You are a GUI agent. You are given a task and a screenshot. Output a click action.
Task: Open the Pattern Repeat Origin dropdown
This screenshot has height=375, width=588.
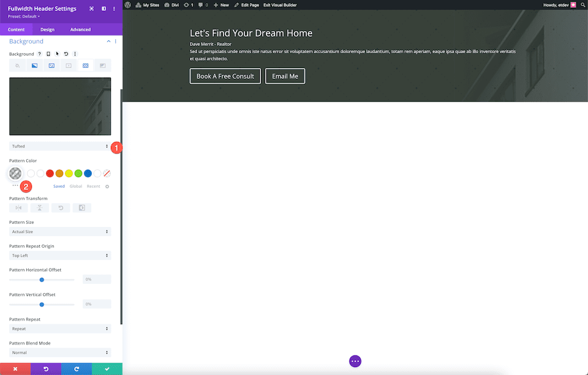[x=60, y=256]
